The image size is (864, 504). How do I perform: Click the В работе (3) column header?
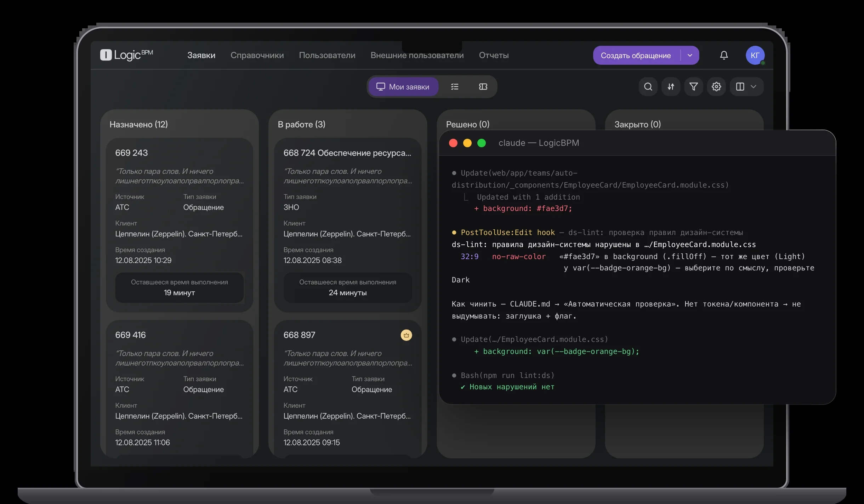point(301,124)
